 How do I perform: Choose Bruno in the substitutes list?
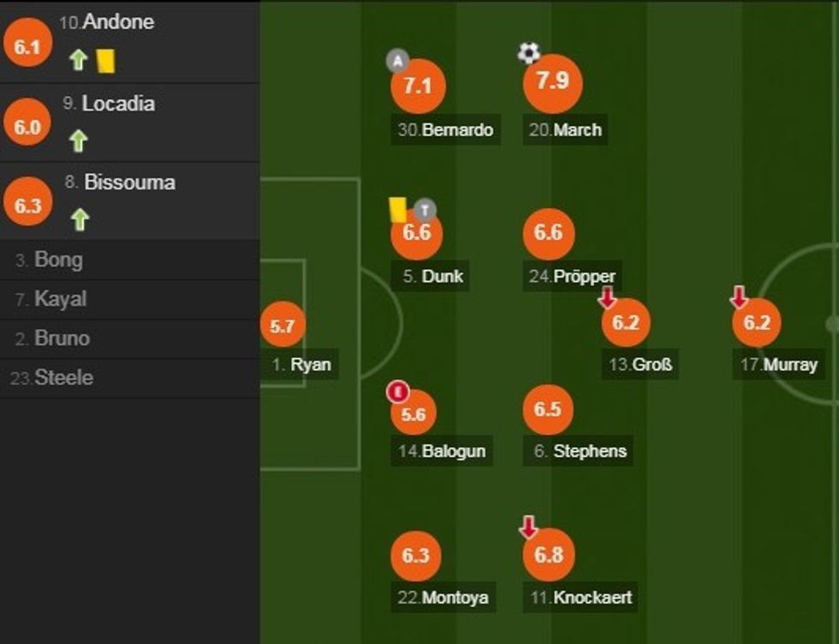pyautogui.click(x=62, y=338)
